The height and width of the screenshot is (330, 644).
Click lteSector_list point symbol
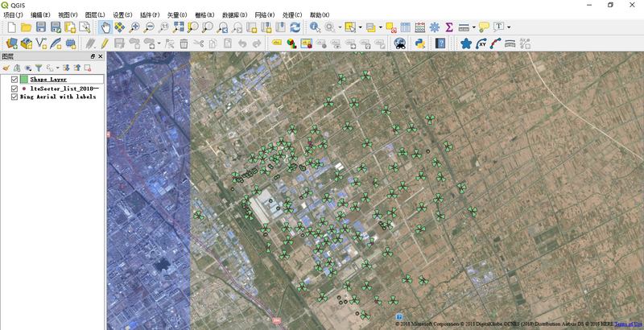pyautogui.click(x=24, y=89)
